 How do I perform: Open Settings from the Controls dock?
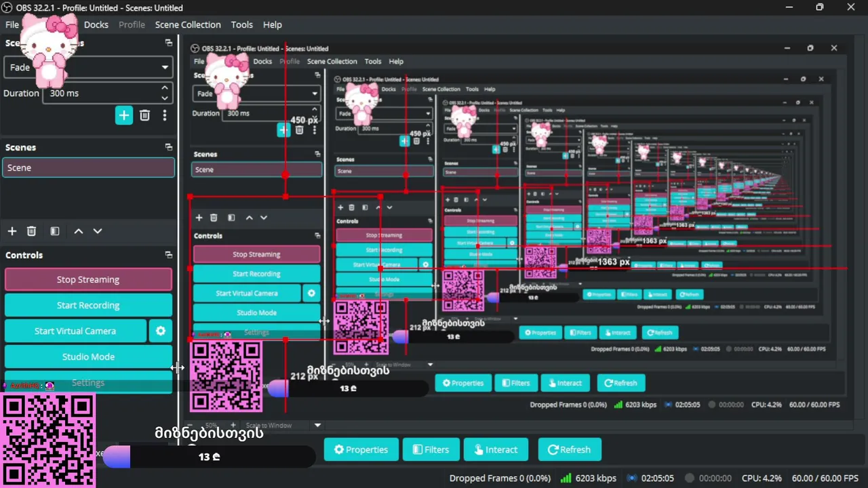(88, 382)
